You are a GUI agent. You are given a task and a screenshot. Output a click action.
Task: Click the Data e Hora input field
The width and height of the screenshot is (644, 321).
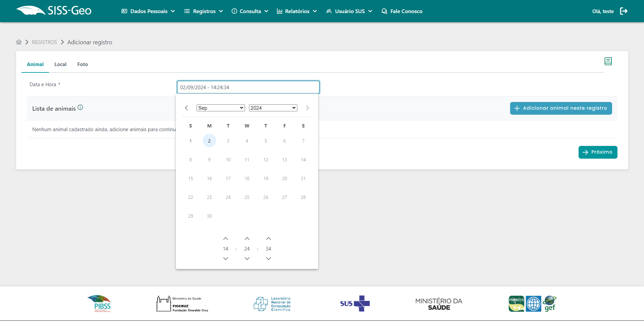pos(248,87)
